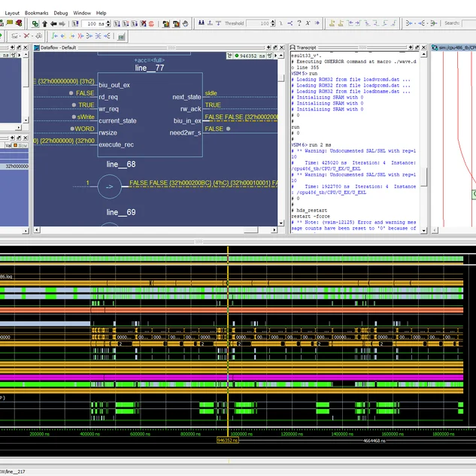Click the red X delete icon in second toolbar
The width and height of the screenshot is (476, 476).
coord(26,36)
